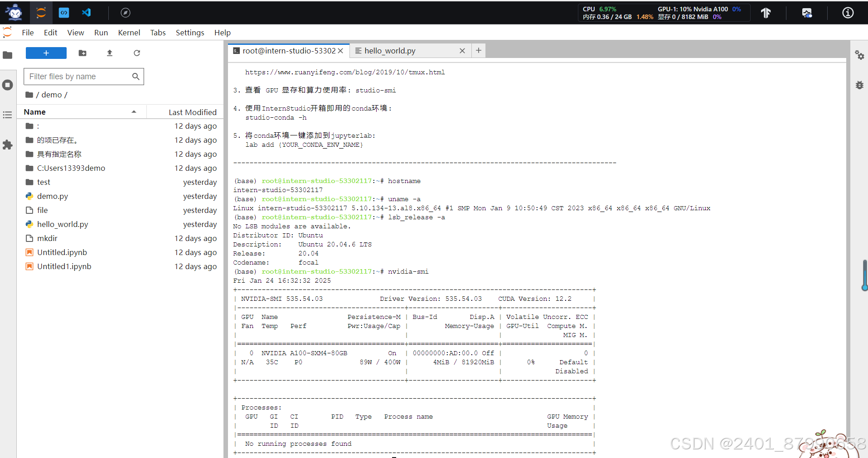Sort files by Last Modified column
This screenshot has height=458, width=868.
point(185,112)
